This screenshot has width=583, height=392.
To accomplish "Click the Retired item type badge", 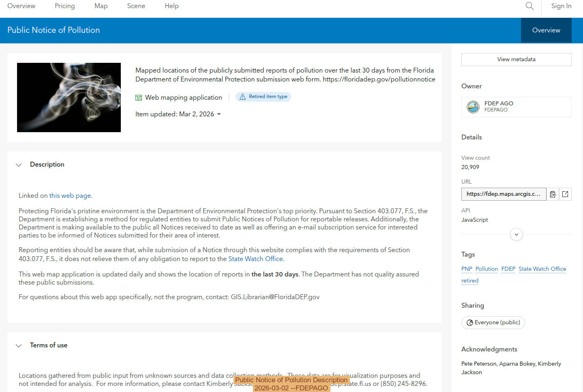I will click(x=263, y=97).
